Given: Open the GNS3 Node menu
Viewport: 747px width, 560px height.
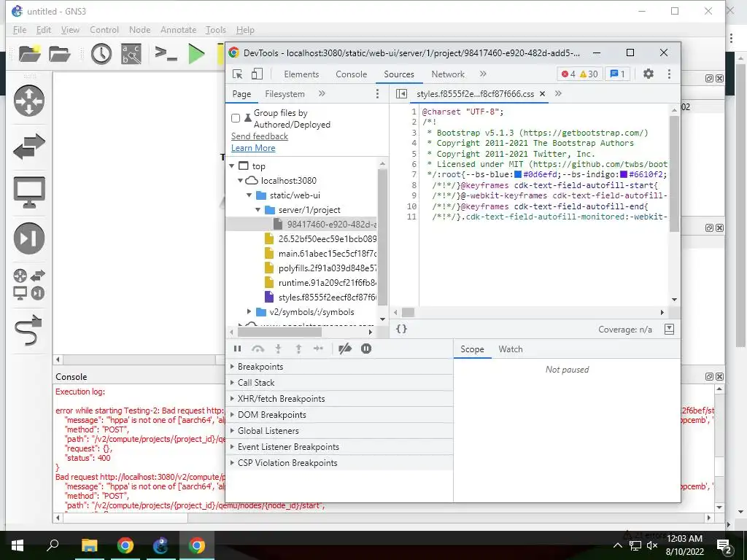Looking at the screenshot, I should (x=139, y=29).
